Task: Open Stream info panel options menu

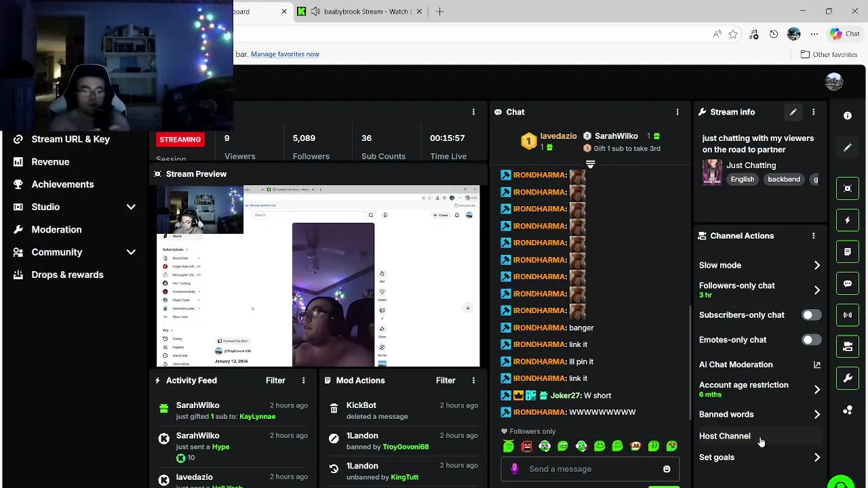Action: coord(814,112)
